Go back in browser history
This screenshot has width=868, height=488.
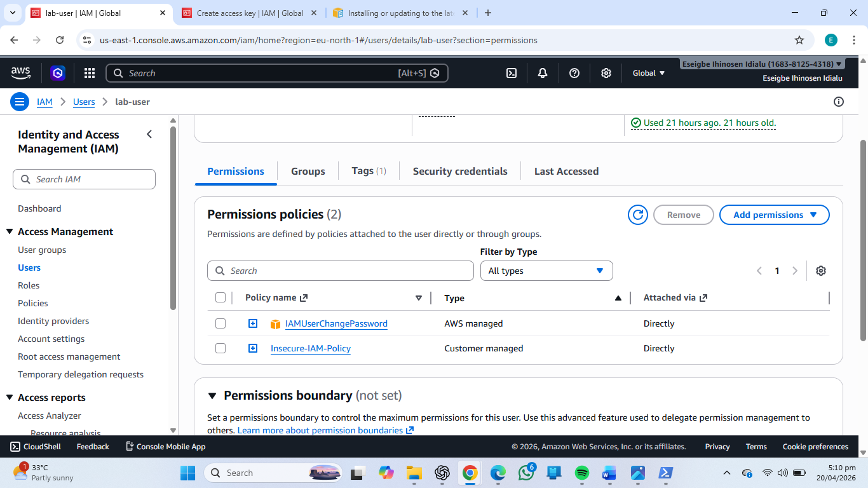click(14, 40)
